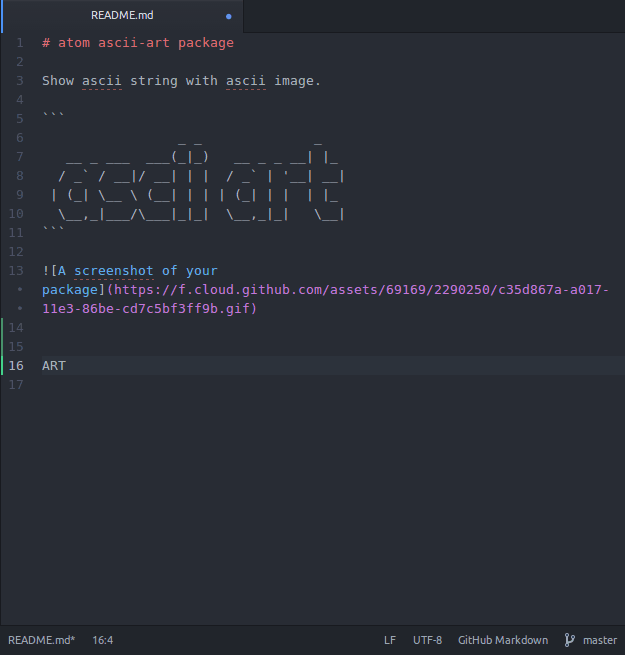Click the word 'package]' on wrapped line
This screenshot has width=625, height=655.
(x=74, y=289)
